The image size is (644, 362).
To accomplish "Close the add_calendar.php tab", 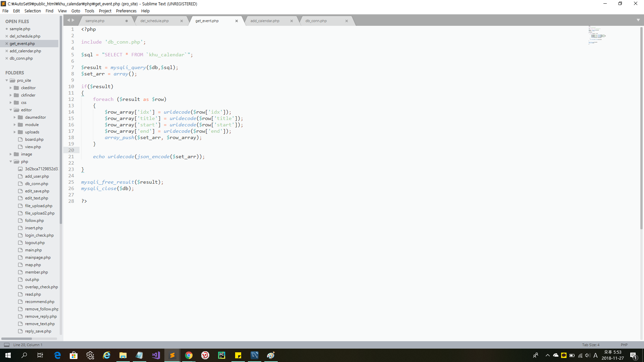I will [291, 21].
